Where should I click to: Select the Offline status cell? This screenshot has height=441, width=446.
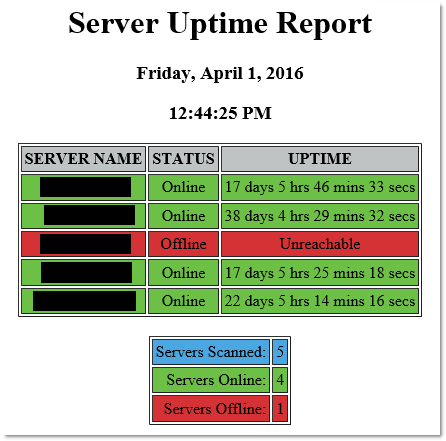pos(183,244)
